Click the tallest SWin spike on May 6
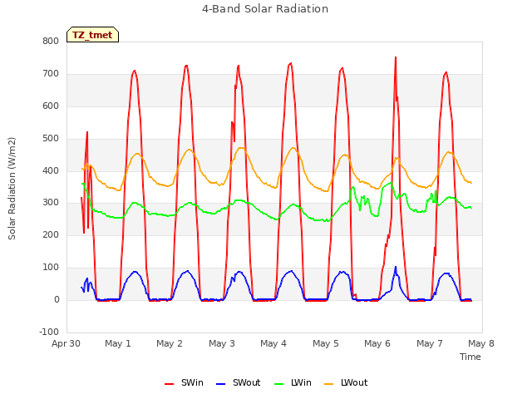This screenshot has height=399, width=532. pyautogui.click(x=396, y=58)
